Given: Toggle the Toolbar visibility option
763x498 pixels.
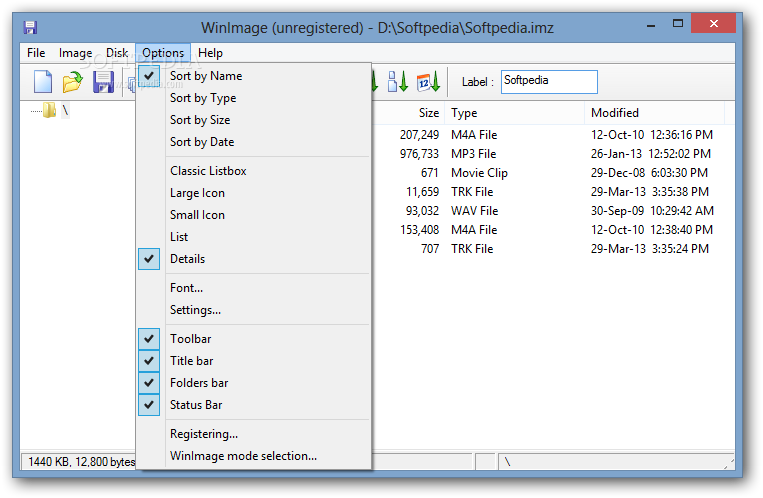Looking at the screenshot, I should (253, 339).
